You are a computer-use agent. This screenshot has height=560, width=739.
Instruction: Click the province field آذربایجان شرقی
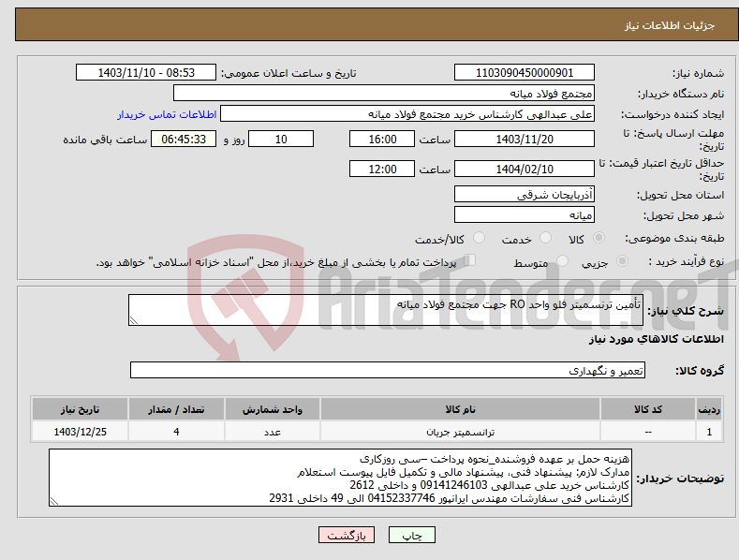[x=525, y=194]
